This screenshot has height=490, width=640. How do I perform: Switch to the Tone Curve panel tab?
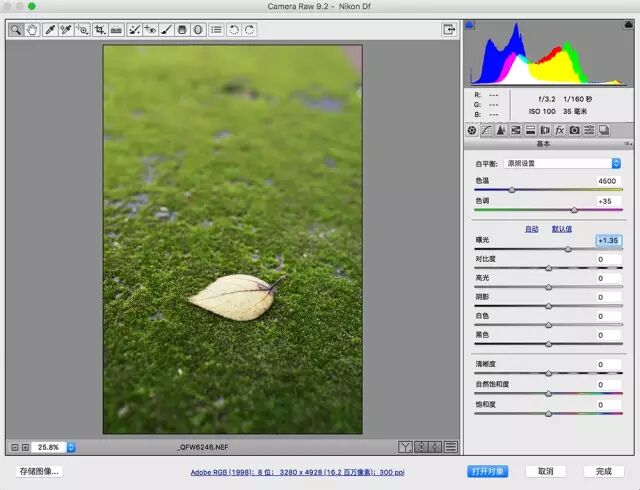(487, 130)
